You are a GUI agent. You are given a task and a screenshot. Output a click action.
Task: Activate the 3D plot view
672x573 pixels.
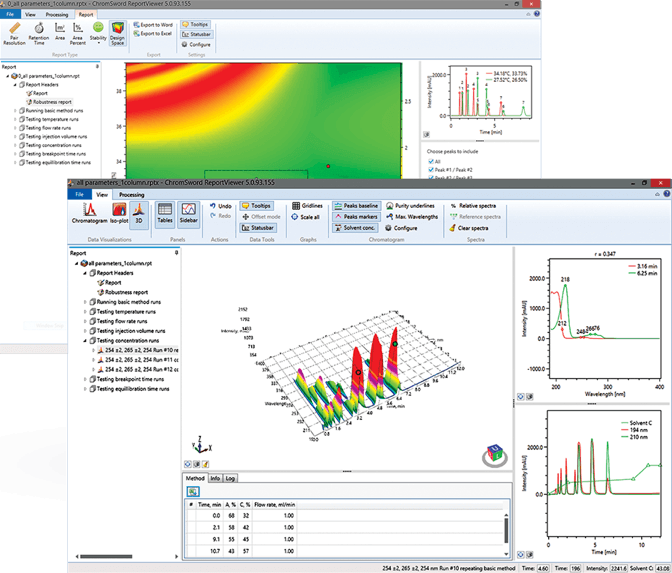pyautogui.click(x=138, y=212)
